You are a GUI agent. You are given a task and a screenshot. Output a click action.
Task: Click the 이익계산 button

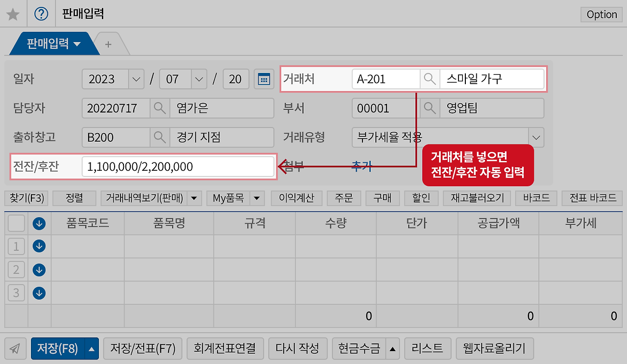[x=297, y=198]
